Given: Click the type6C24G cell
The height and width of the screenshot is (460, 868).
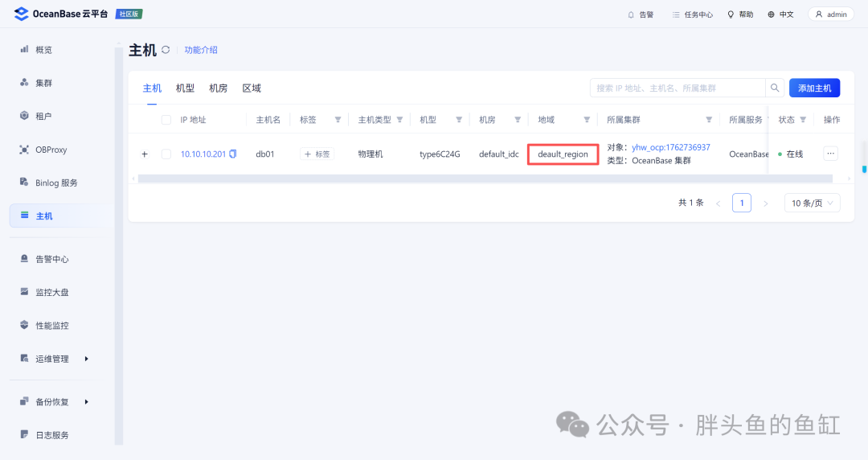Looking at the screenshot, I should pyautogui.click(x=440, y=154).
